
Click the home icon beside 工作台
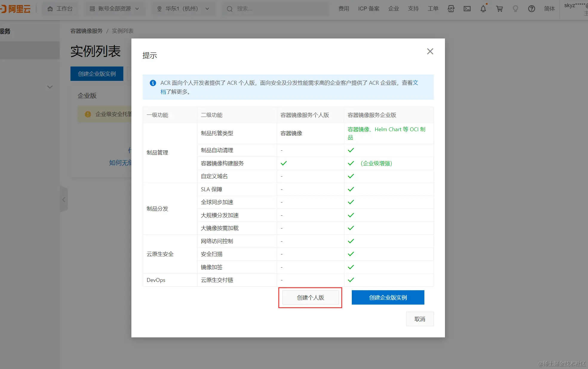pos(50,9)
